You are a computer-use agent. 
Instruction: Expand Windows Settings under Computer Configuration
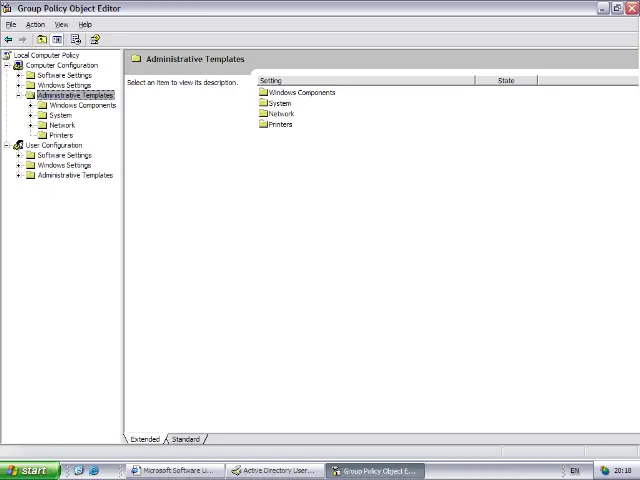pos(18,85)
